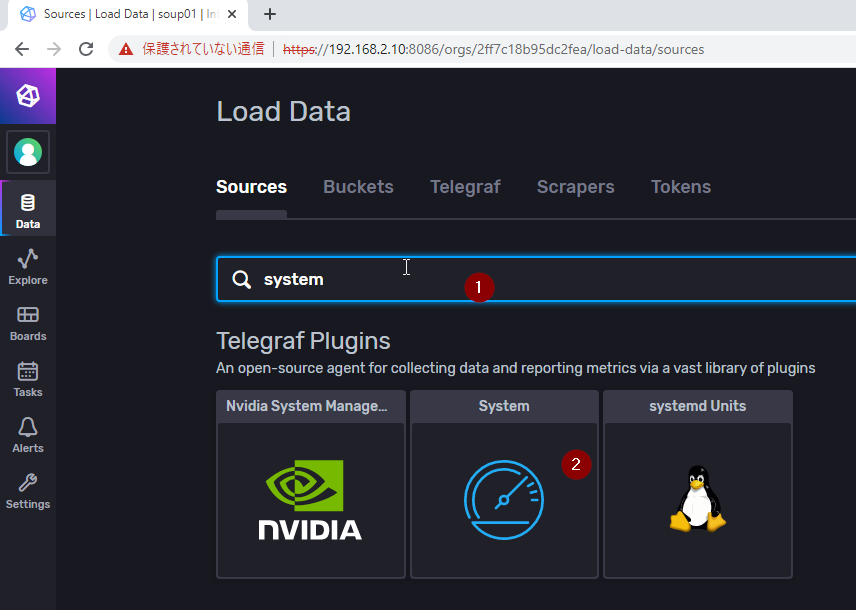
Task: Click the 'Load Data' page heading
Action: (283, 111)
